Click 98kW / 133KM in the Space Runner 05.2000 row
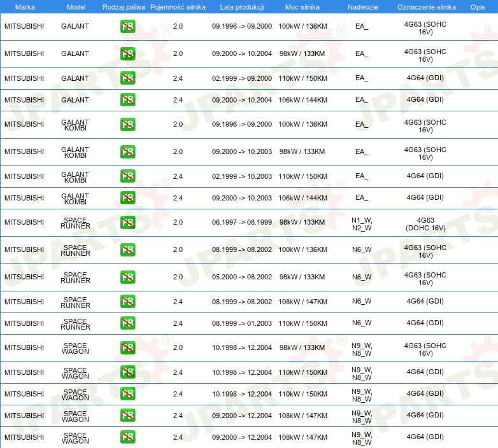The width and height of the screenshot is (498, 448). point(302,277)
